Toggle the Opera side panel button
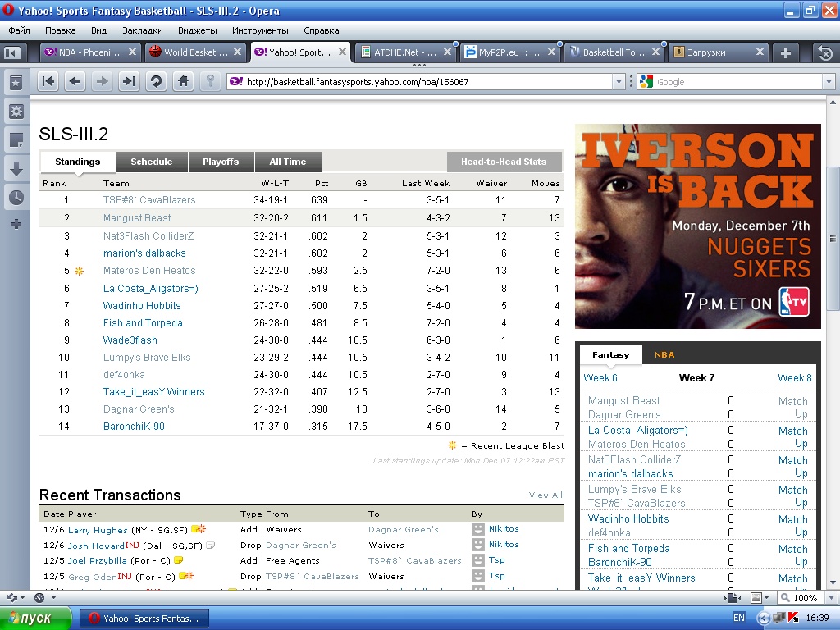The image size is (840, 630). point(11,52)
